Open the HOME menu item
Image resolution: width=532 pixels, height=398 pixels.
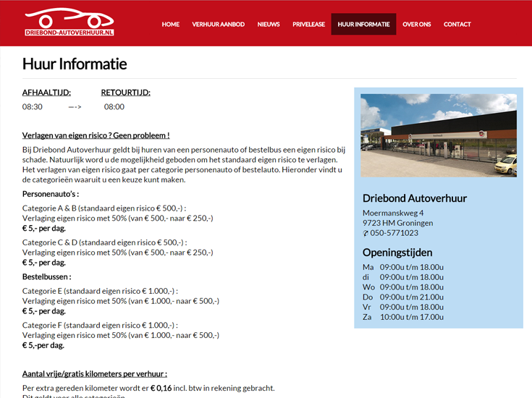pos(170,25)
